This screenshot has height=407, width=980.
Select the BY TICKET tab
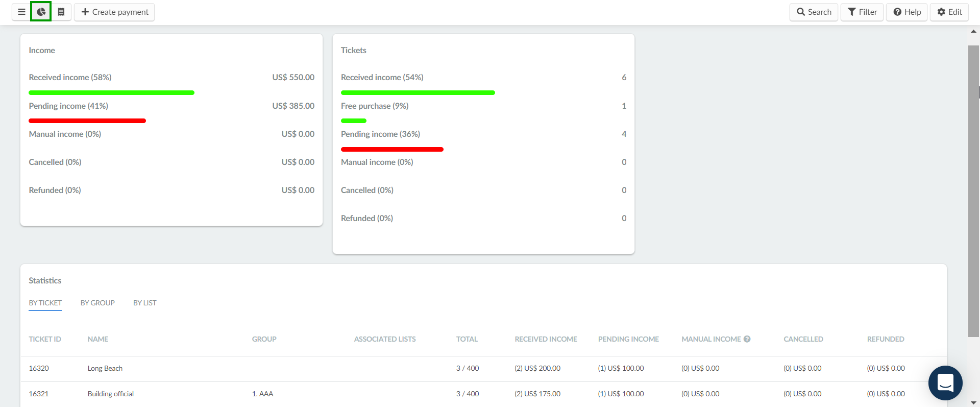click(x=45, y=303)
